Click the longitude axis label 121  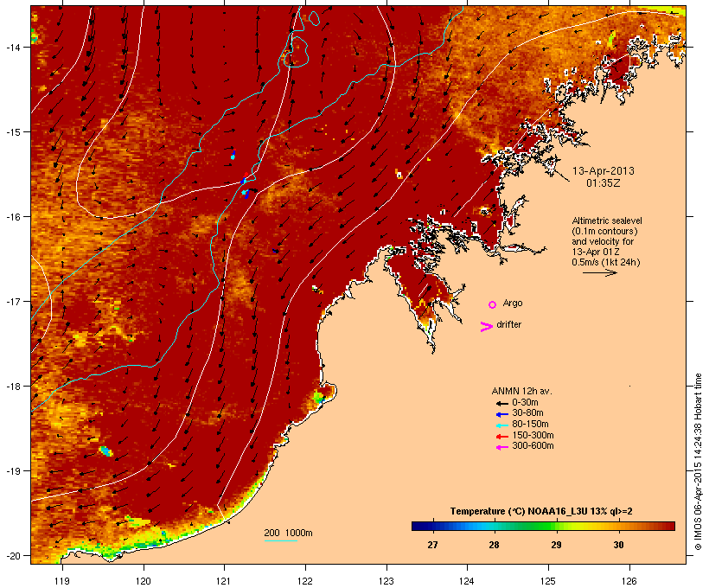[x=224, y=581]
